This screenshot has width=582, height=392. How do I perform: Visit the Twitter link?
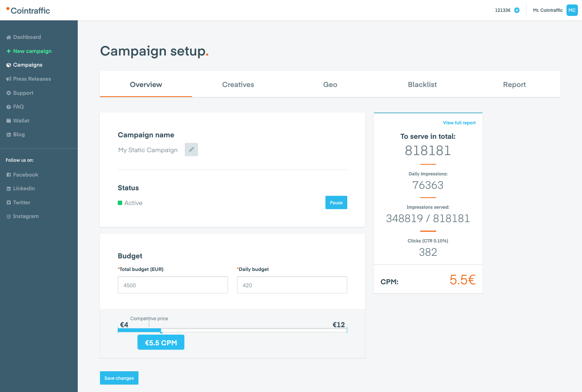(21, 202)
